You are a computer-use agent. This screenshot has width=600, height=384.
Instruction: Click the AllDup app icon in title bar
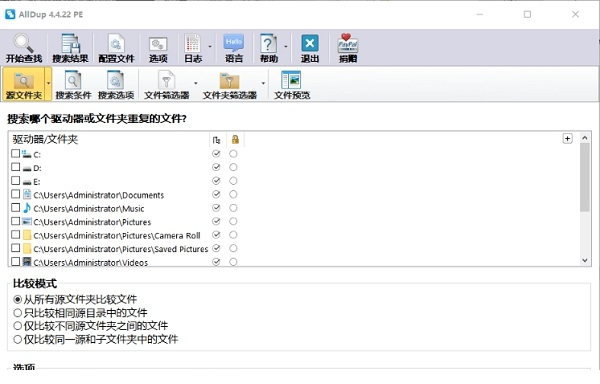10,14
